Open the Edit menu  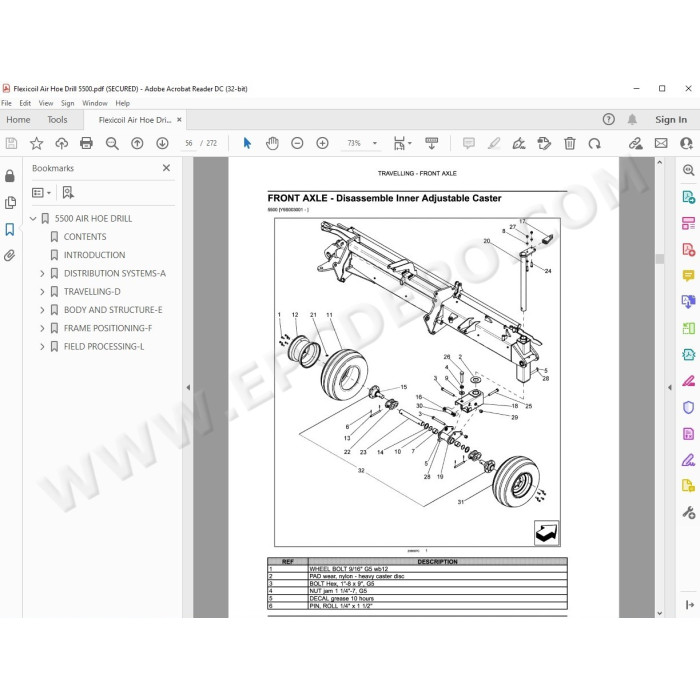point(25,103)
